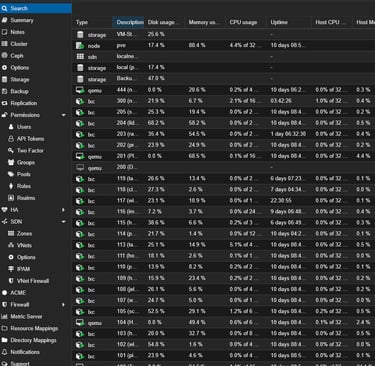Sort by the CPU usage column header
This screenshot has height=366, width=375.
pos(246,22)
